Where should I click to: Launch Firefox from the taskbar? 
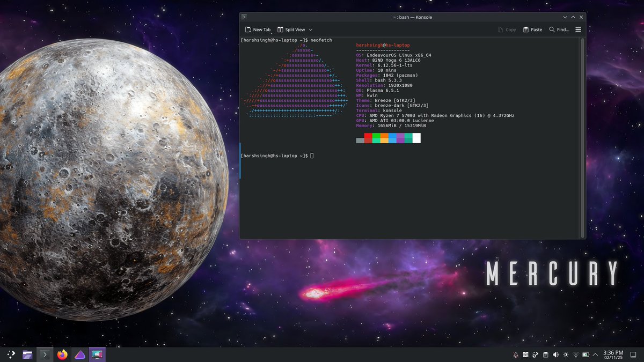point(62,354)
